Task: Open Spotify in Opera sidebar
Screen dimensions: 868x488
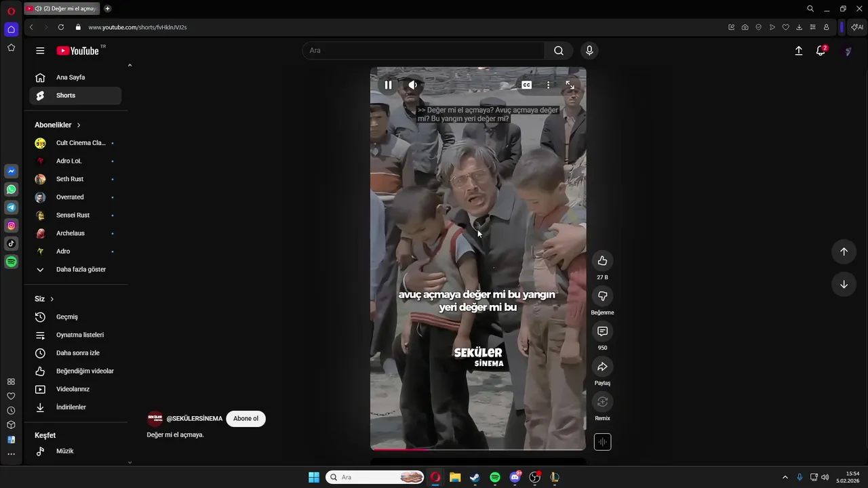Action: pos(12,262)
